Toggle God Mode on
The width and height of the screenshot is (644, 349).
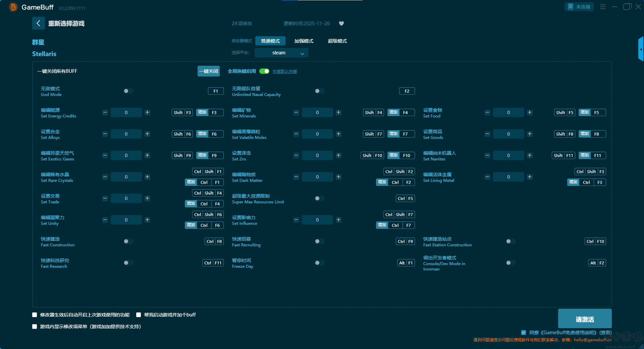(128, 91)
